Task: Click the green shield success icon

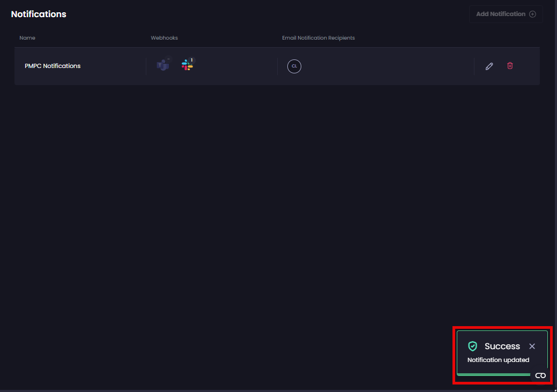Action: [x=472, y=346]
